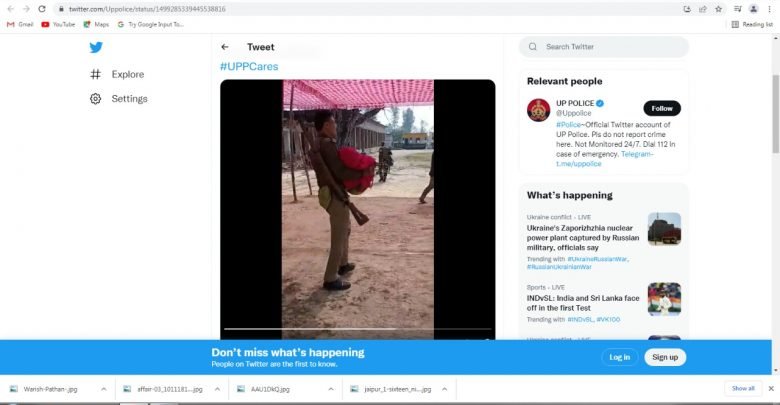Open the #UPPCares hashtag link
780x405 pixels.
[x=249, y=66]
